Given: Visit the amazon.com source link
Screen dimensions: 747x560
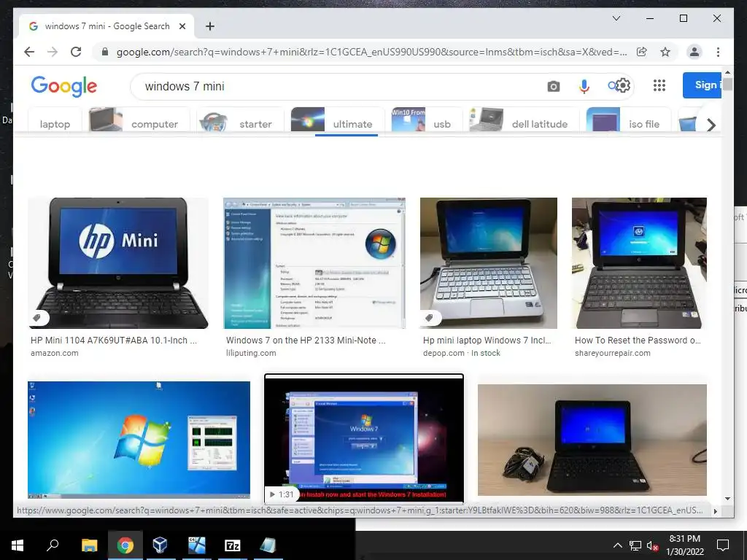Looking at the screenshot, I should click(x=54, y=354).
